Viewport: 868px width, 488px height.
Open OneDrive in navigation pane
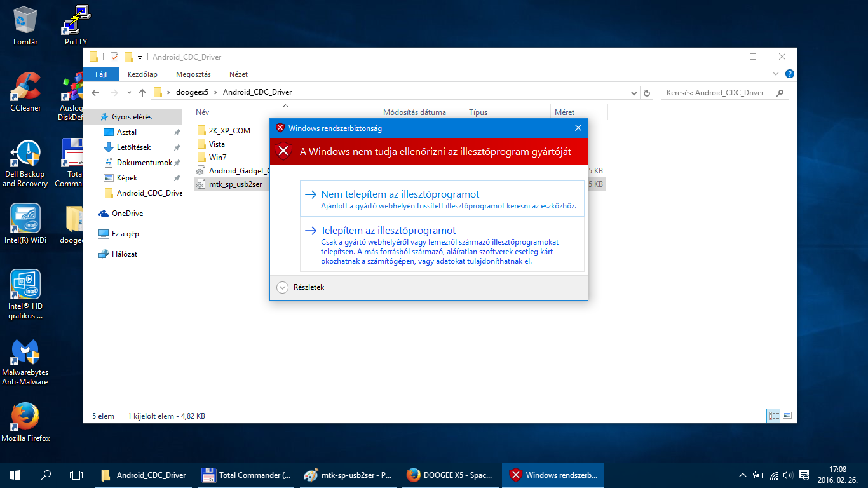coord(127,213)
